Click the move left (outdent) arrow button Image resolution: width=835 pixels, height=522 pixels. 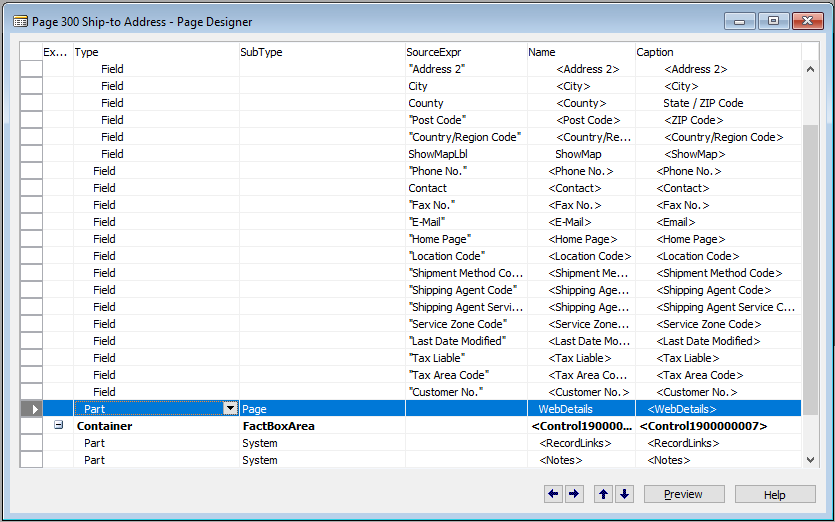[x=553, y=494]
